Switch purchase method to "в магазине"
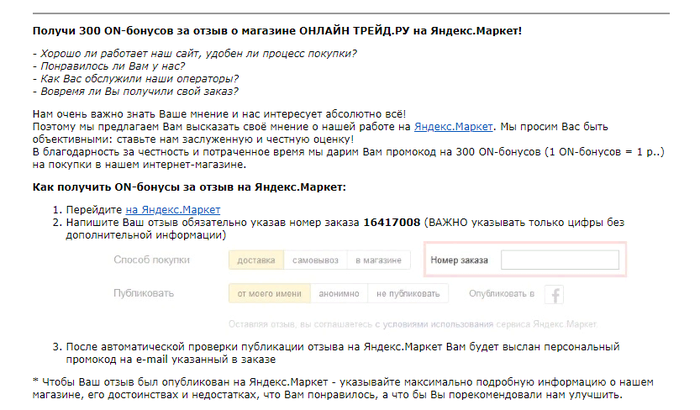 [380, 261]
